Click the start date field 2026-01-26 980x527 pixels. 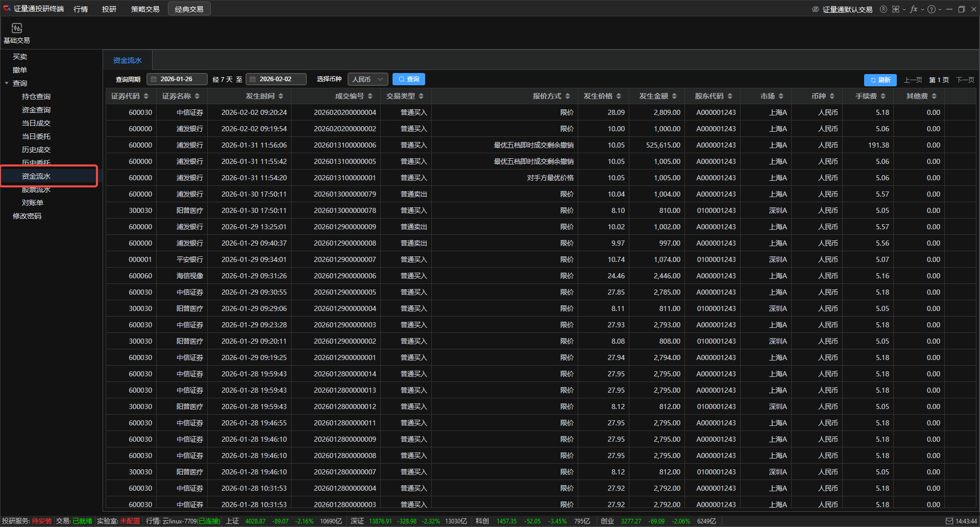(177, 79)
